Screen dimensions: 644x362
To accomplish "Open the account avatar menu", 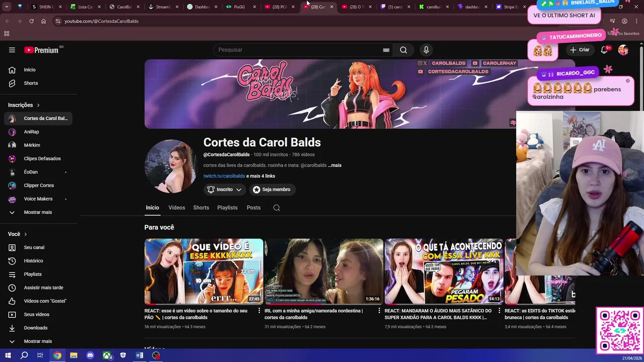I will coord(623,50).
